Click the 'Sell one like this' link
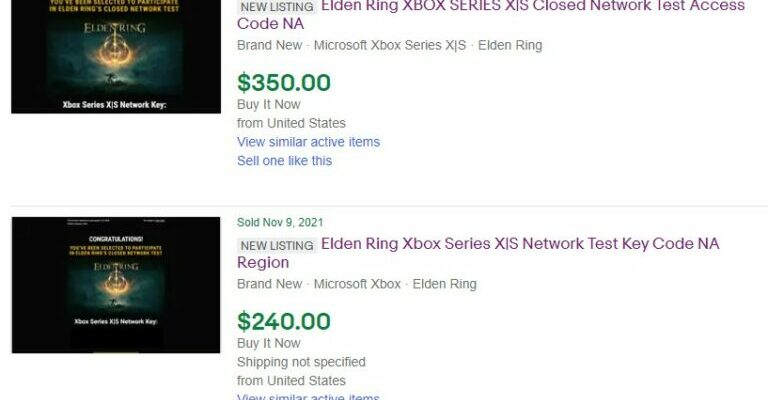Screen dimensions: 768x400 pyautogui.click(x=284, y=161)
